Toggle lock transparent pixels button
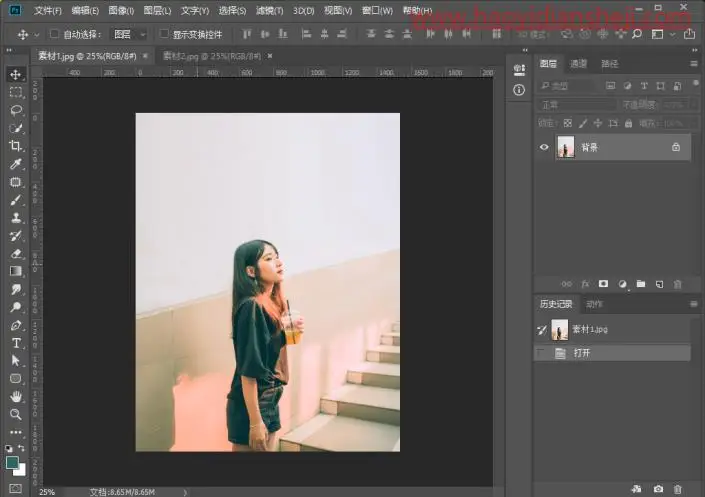The width and height of the screenshot is (705, 497). 568,123
